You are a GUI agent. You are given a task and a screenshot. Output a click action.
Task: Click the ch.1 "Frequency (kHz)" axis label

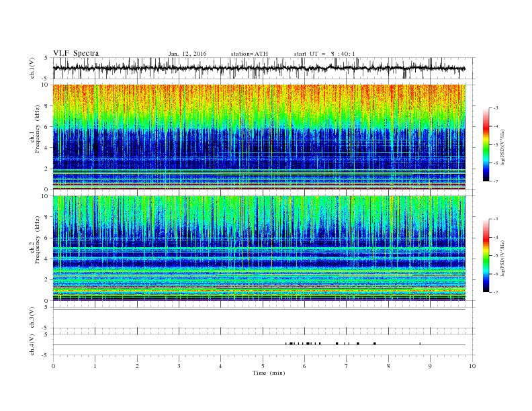click(38, 129)
